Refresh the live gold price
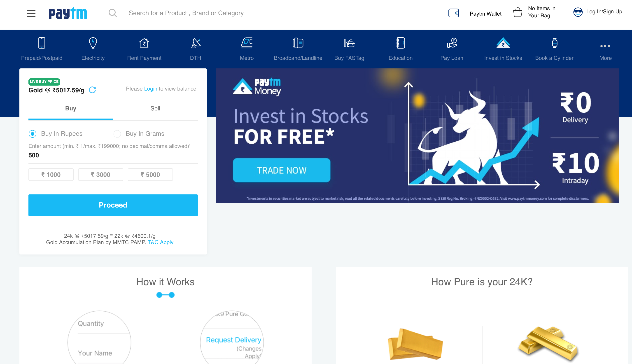 pos(93,90)
